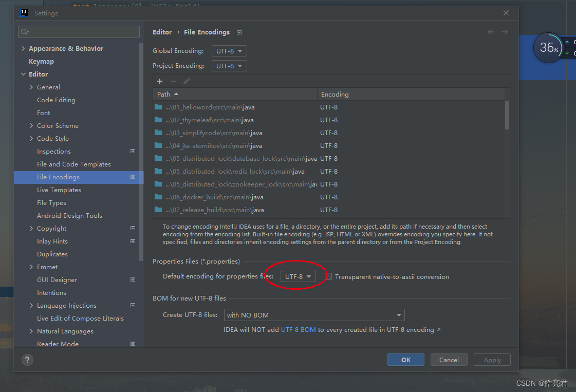Open Android Design Tools page
The width and height of the screenshot is (576, 392).
69,216
